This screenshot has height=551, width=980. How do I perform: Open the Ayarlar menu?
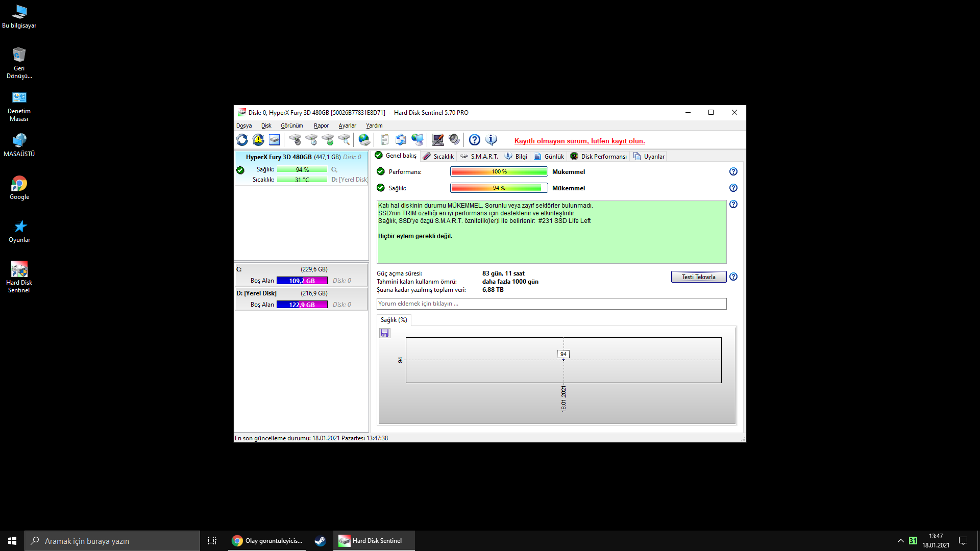[347, 126]
